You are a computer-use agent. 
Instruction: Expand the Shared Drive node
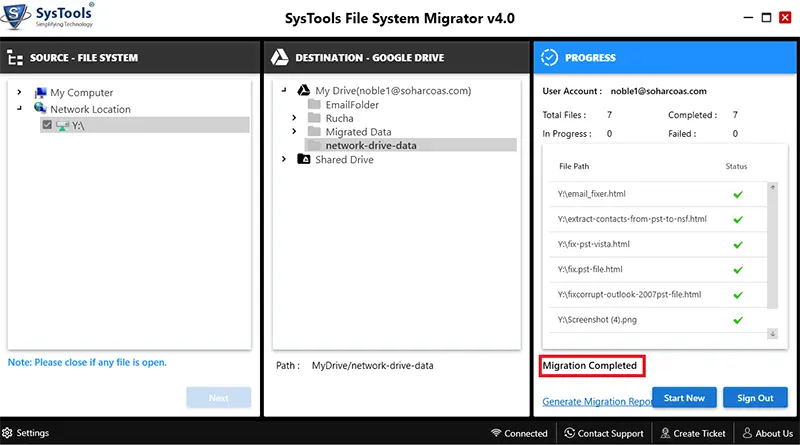(284, 159)
